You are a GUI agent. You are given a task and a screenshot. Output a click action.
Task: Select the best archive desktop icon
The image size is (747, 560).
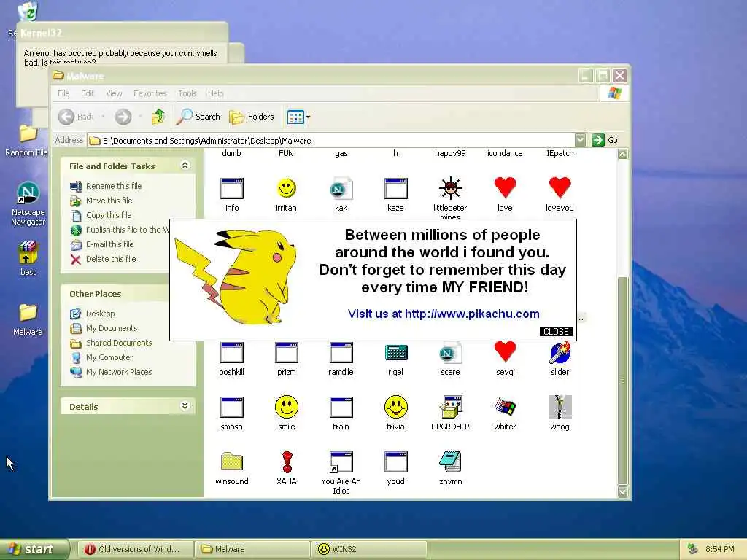[x=28, y=252]
